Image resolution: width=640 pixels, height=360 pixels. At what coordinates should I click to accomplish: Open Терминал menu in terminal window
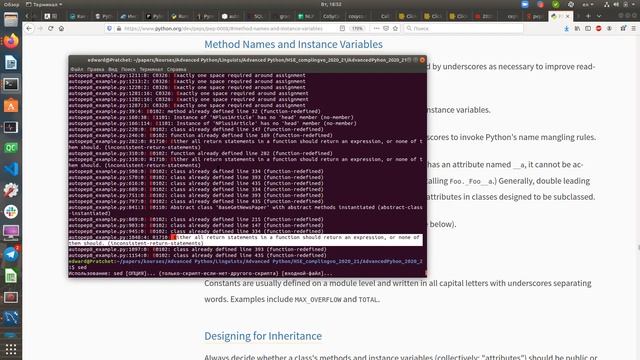pos(151,69)
